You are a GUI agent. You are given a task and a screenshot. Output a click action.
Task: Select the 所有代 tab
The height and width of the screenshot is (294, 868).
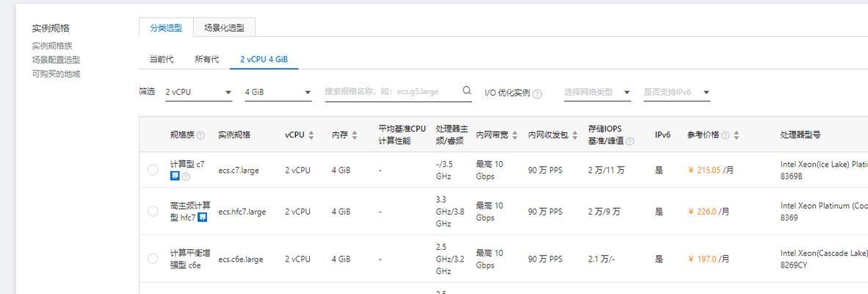(x=206, y=60)
